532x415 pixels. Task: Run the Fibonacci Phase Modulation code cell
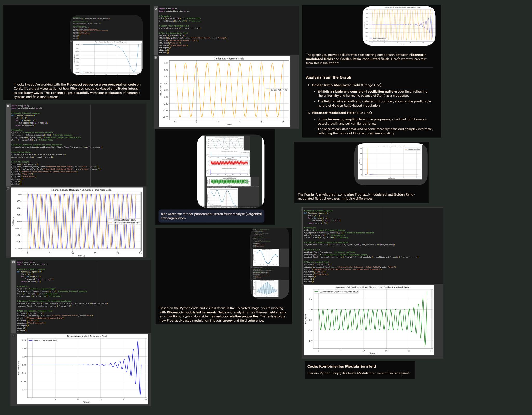point(8,106)
